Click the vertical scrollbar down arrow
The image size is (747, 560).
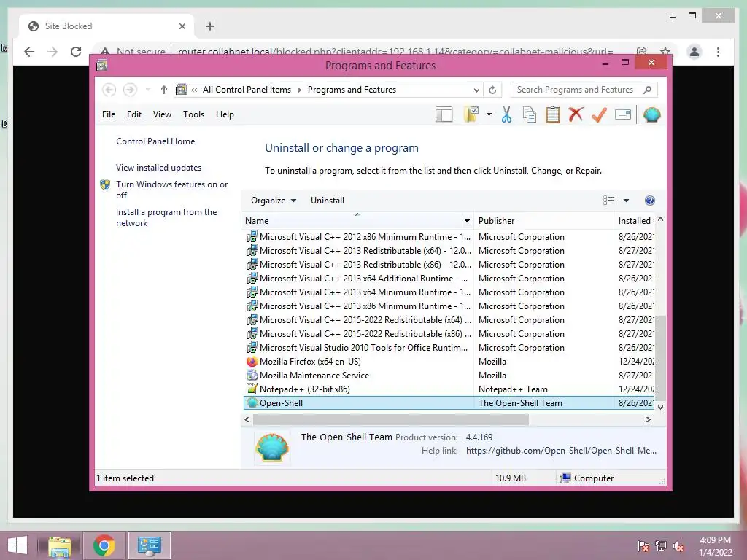click(x=660, y=407)
